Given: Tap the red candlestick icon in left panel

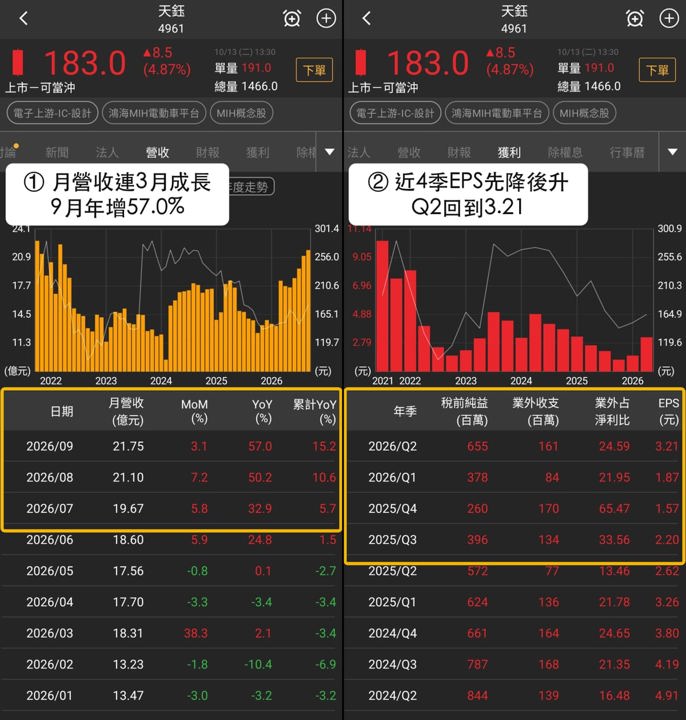Looking at the screenshot, I should (17, 62).
